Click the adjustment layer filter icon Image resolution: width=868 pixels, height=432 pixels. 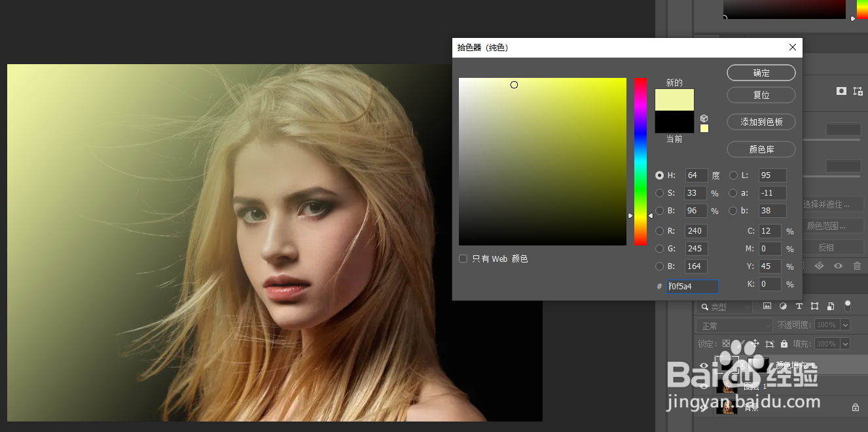[x=783, y=306]
